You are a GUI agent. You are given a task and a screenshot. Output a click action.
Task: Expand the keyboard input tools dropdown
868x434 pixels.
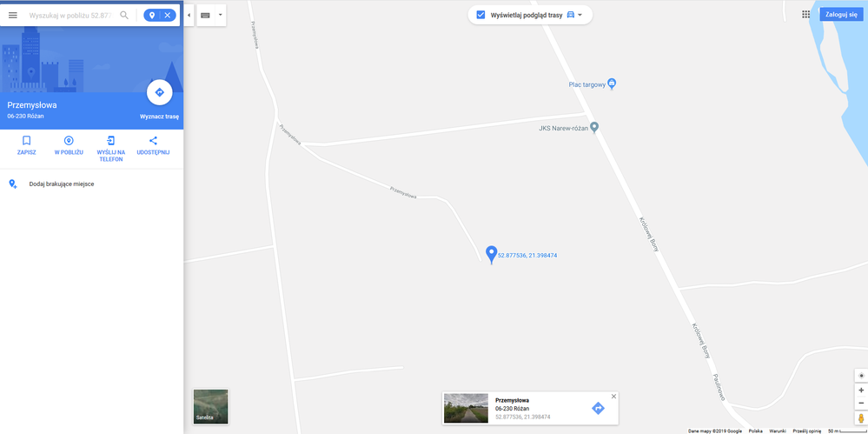(x=220, y=15)
